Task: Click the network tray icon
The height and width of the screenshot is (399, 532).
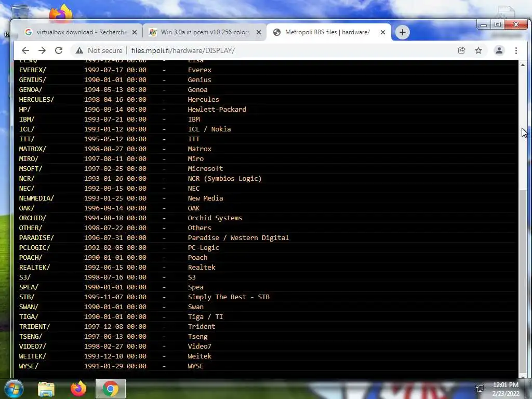Action: (x=480, y=389)
